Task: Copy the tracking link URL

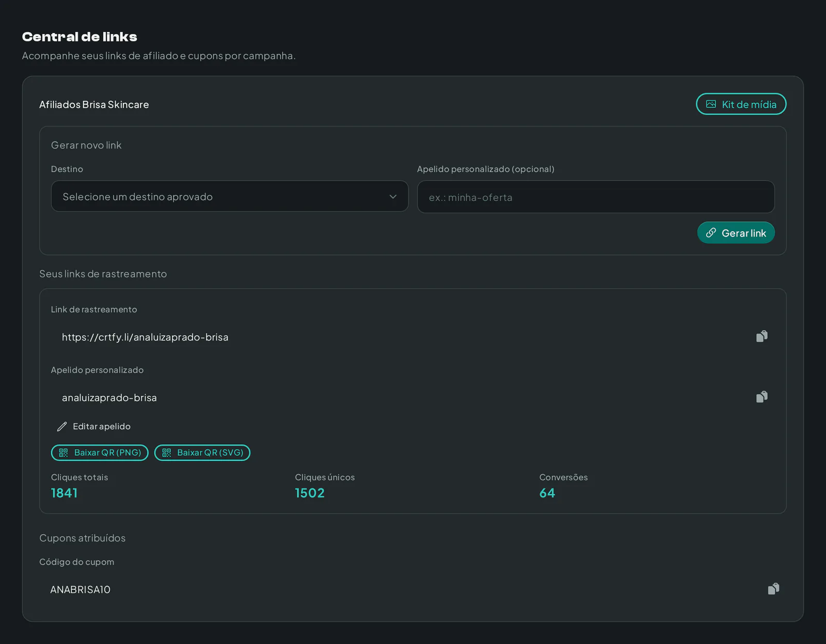Action: tap(761, 336)
